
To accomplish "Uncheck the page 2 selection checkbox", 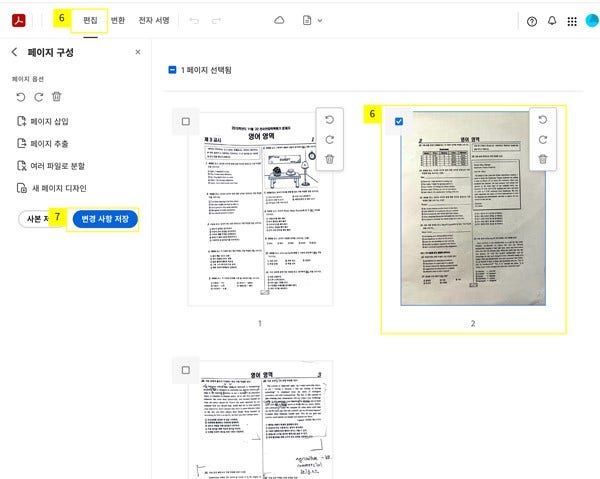I will click(399, 121).
